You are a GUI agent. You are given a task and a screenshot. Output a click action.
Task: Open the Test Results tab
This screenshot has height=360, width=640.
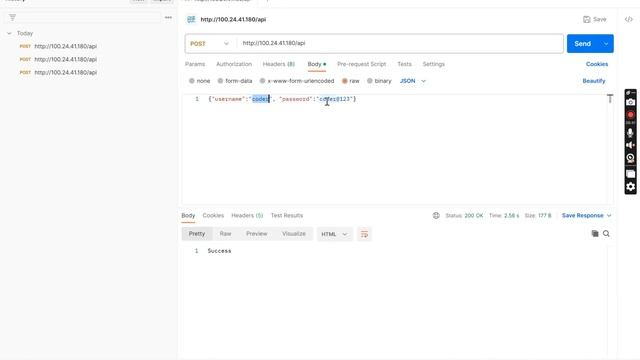pos(287,216)
